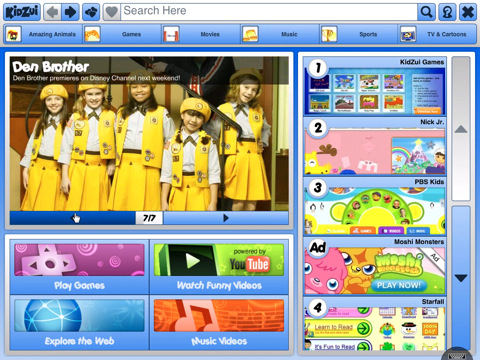Go forward with the right arrow
The width and height of the screenshot is (480, 360).
click(x=70, y=12)
